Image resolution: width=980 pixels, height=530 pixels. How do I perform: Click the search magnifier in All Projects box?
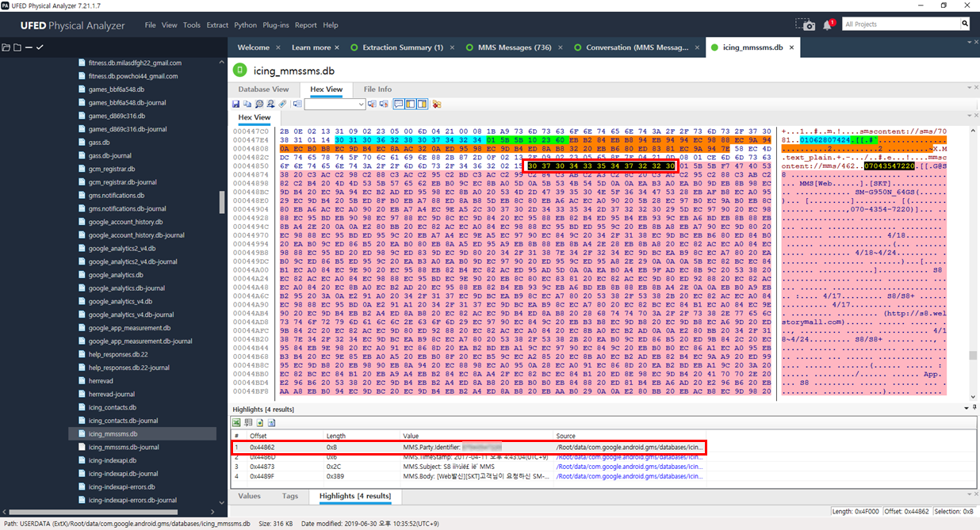coord(965,24)
